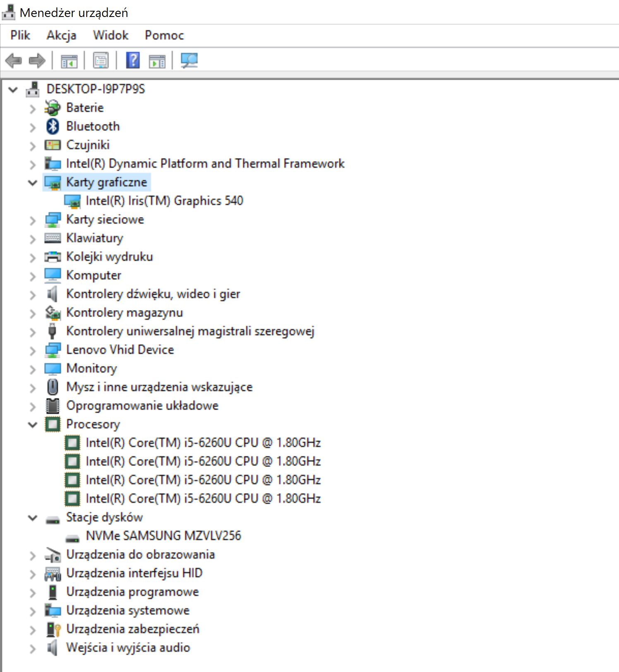Click the Urządzenia interfejsu HID icon
This screenshot has width=619, height=672.
point(53,574)
